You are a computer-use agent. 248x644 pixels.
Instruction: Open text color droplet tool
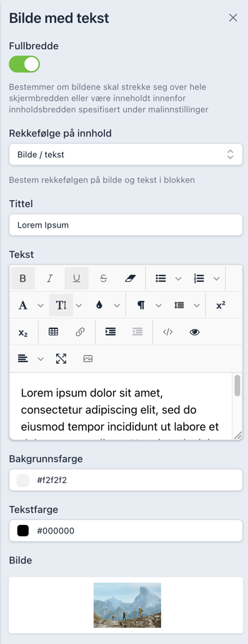(x=99, y=305)
